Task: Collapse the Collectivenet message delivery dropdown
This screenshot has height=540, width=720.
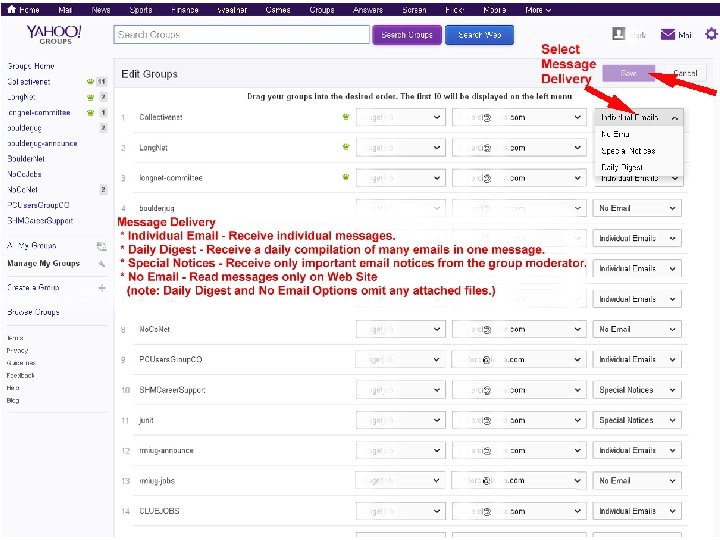Action: 639,118
